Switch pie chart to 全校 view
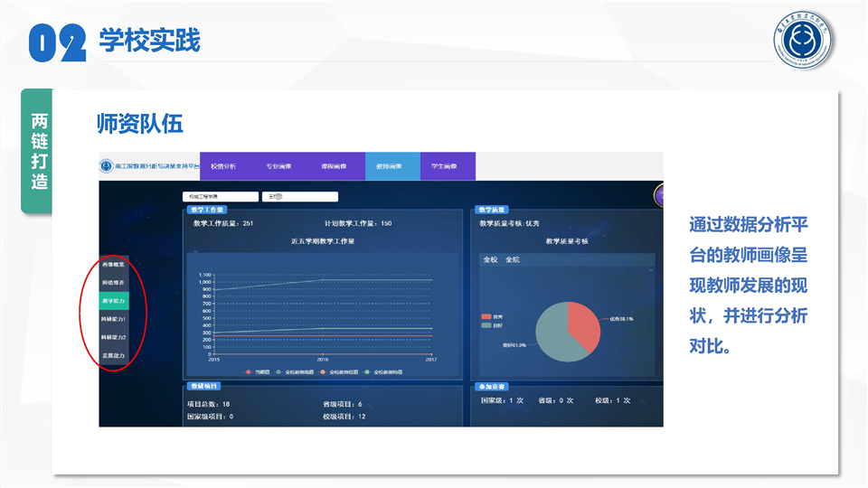 tap(490, 259)
